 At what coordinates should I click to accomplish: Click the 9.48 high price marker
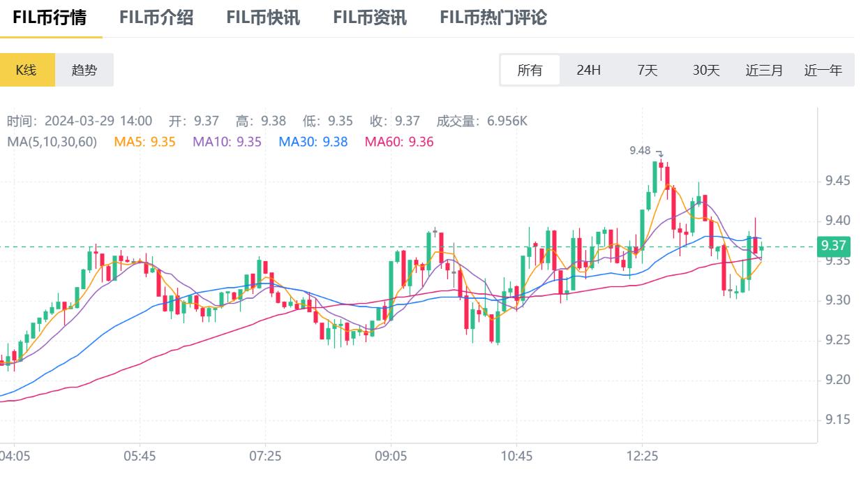[640, 150]
